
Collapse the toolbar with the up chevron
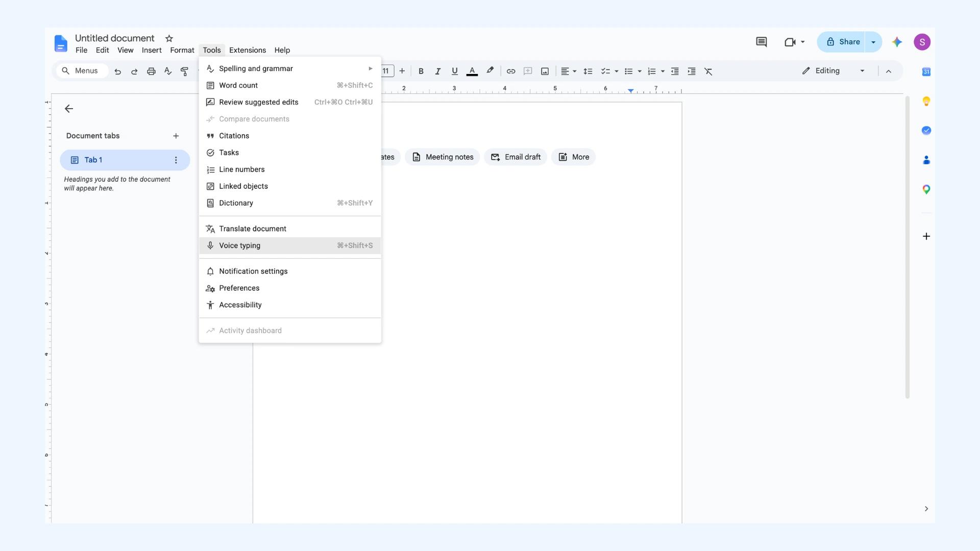(889, 71)
